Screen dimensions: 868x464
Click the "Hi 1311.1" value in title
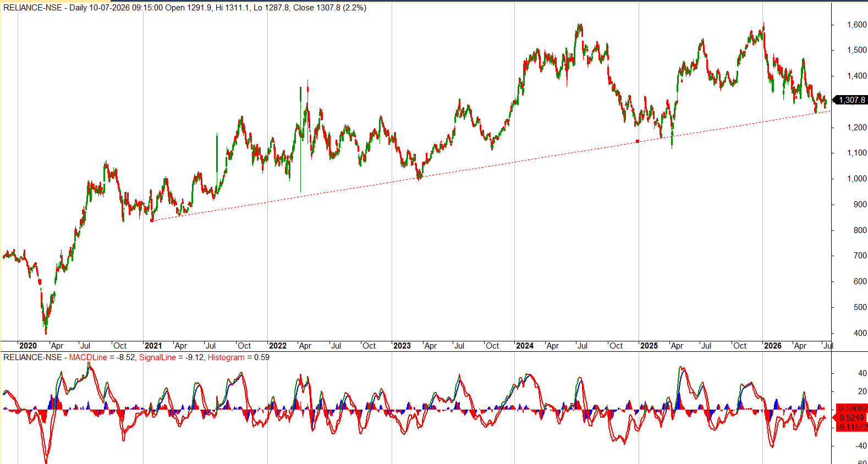click(233, 8)
